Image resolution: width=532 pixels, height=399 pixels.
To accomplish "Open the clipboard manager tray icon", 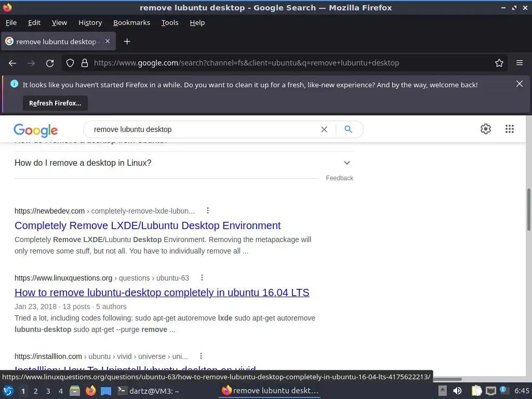I will coord(476,391).
